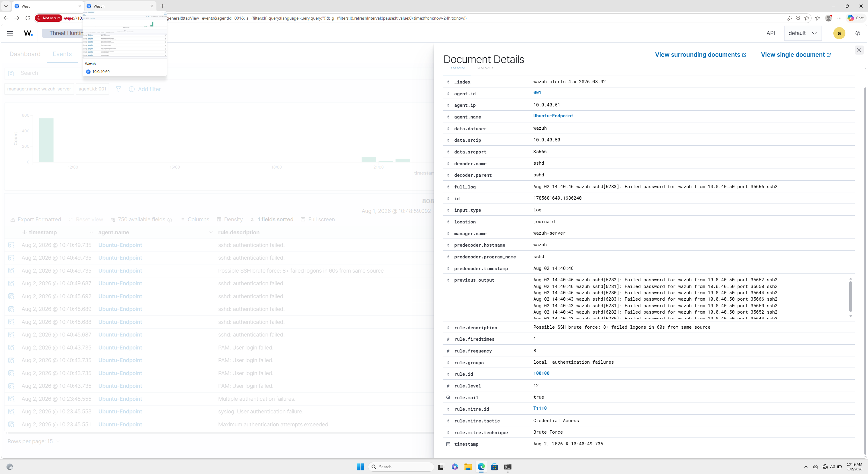868x474 pixels.
Task: Inspect the event at 10:40:49.687
Action: (11, 283)
